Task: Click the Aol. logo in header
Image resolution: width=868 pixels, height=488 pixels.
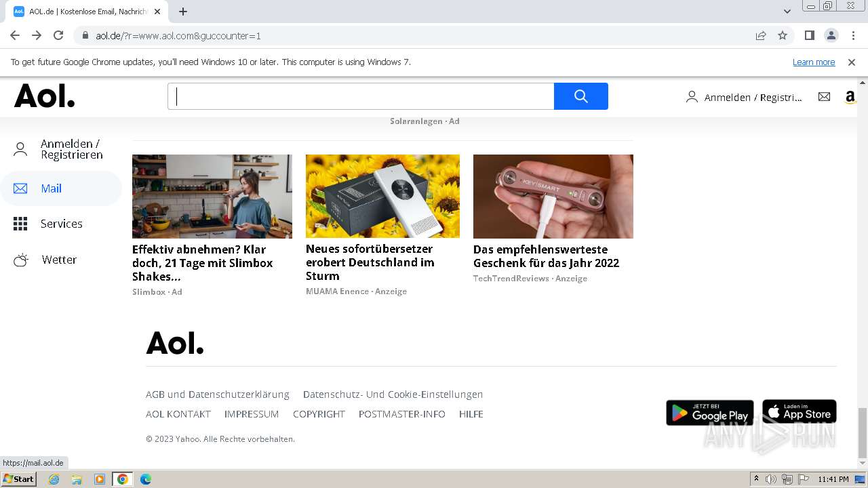Action: tap(44, 96)
